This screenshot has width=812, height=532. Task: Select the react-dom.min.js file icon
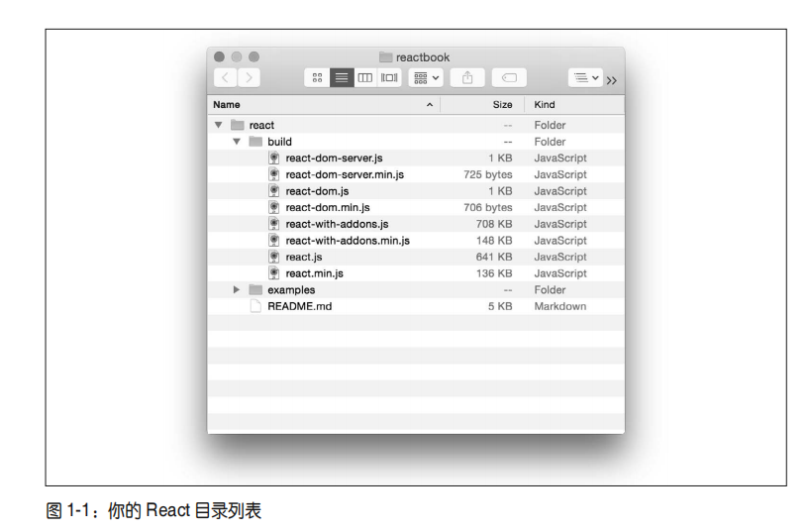tap(274, 207)
